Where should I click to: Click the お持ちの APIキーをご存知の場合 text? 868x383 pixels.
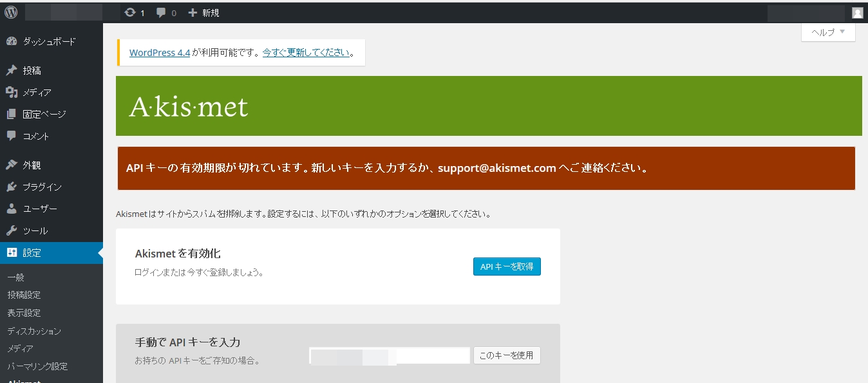(x=198, y=361)
